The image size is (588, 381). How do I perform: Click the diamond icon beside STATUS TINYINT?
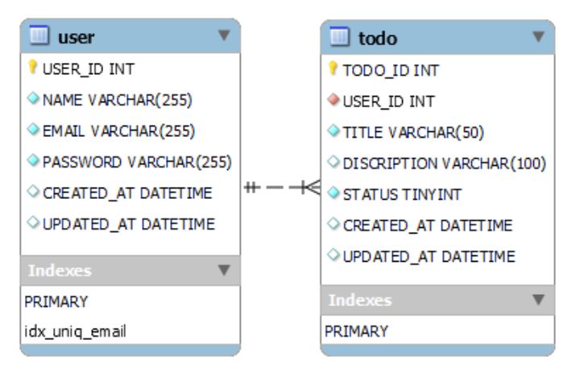pyautogui.click(x=335, y=195)
